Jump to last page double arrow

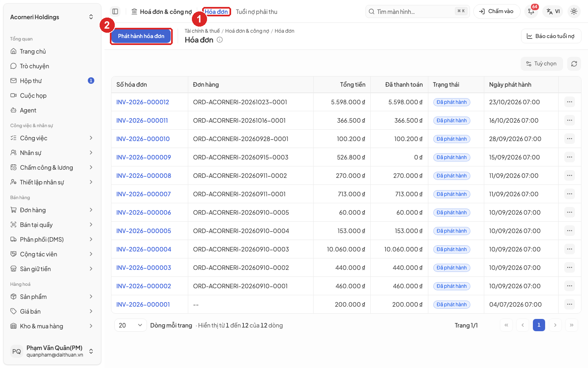[572, 325]
